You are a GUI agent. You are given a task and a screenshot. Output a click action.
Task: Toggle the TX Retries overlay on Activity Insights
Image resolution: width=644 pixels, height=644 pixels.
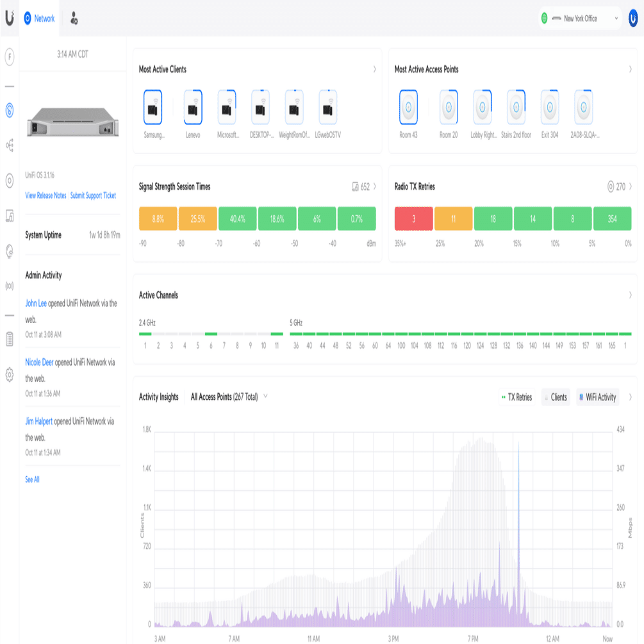point(516,397)
